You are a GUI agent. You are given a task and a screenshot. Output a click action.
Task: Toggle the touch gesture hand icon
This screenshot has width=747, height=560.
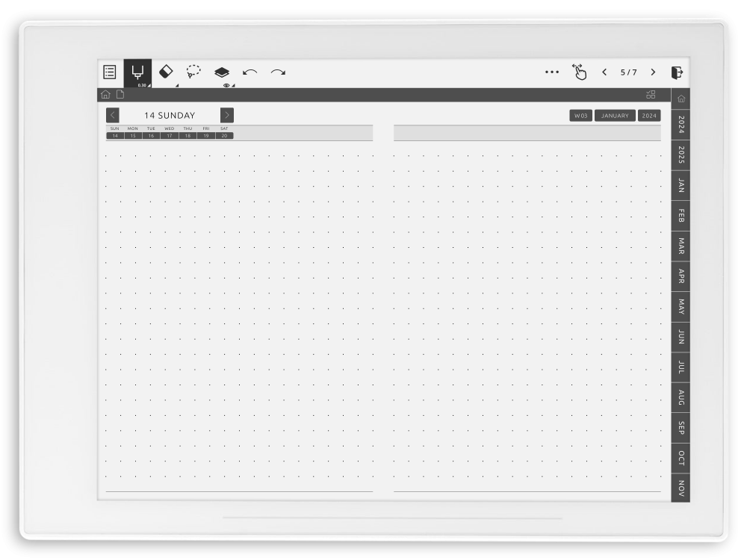click(579, 72)
